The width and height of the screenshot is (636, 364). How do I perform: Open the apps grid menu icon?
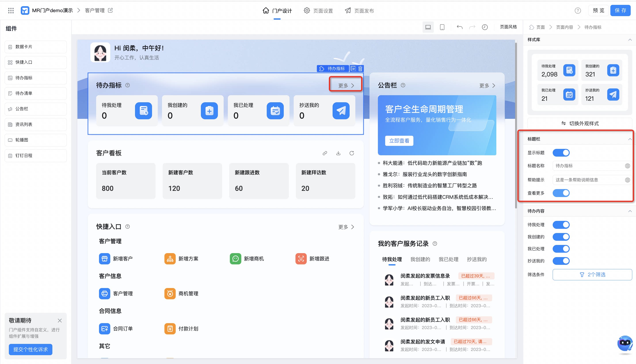point(11,11)
